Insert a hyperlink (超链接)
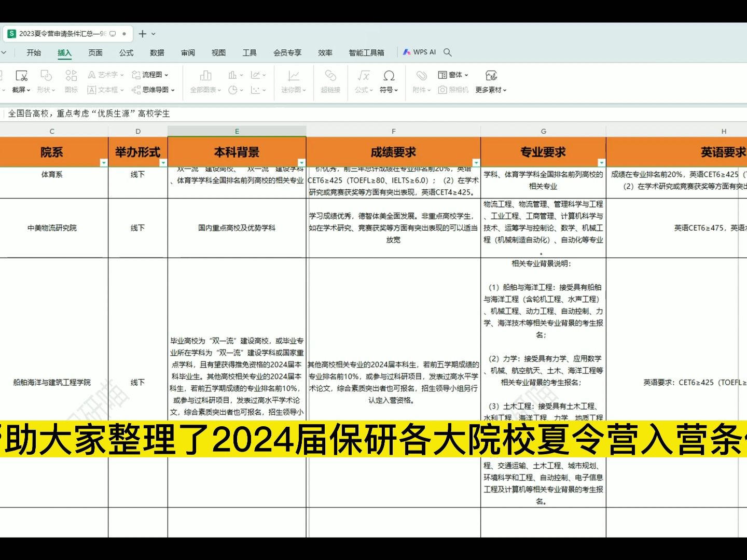747x560 pixels. click(x=330, y=82)
